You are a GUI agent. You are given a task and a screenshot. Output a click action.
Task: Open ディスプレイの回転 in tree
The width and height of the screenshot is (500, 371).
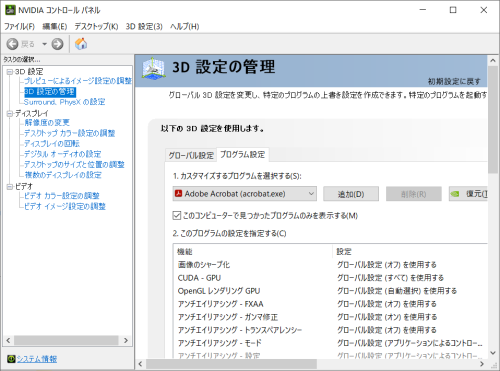52,144
